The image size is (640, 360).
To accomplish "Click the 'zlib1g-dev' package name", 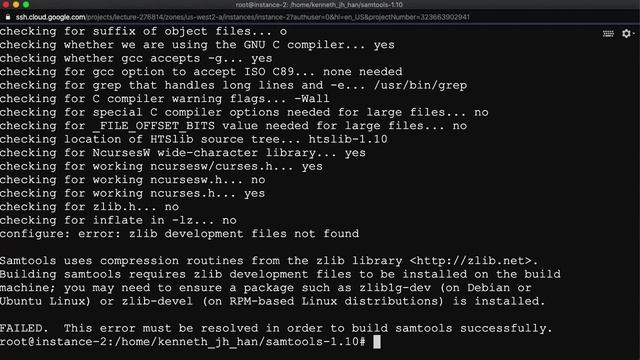I will (395, 288).
